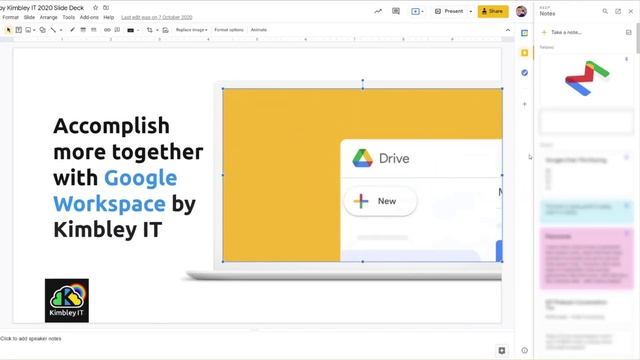
Task: Open the last edit history link
Action: (x=157, y=18)
